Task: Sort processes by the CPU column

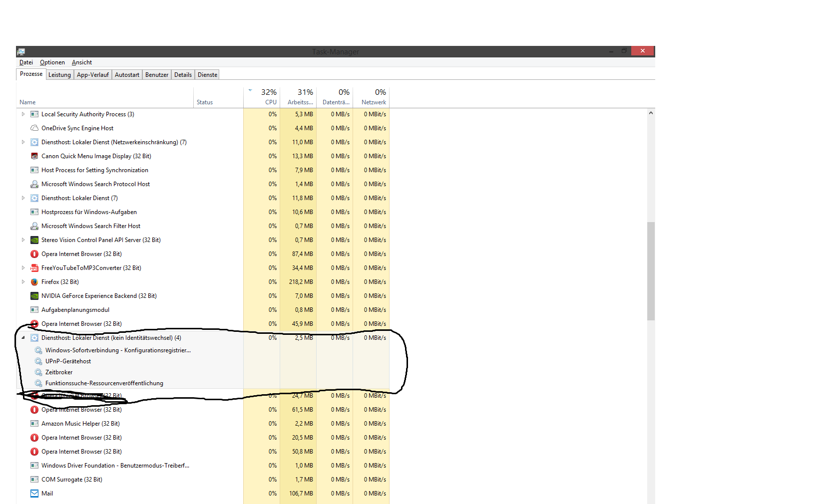Action: [262, 97]
